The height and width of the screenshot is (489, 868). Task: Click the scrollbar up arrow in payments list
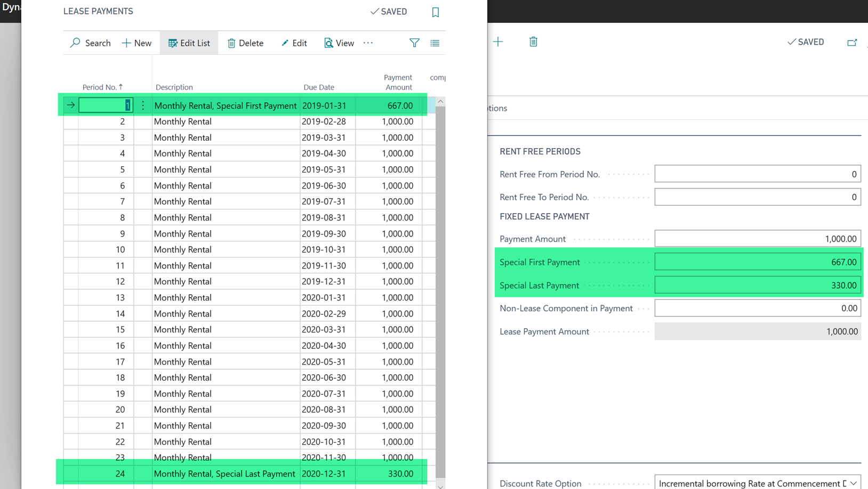pyautogui.click(x=440, y=102)
